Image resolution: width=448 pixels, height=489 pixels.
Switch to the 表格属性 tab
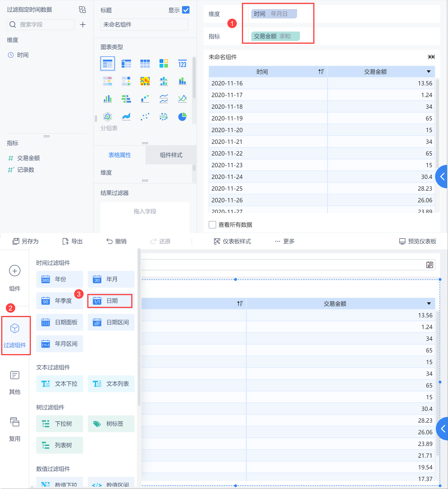[x=120, y=155]
